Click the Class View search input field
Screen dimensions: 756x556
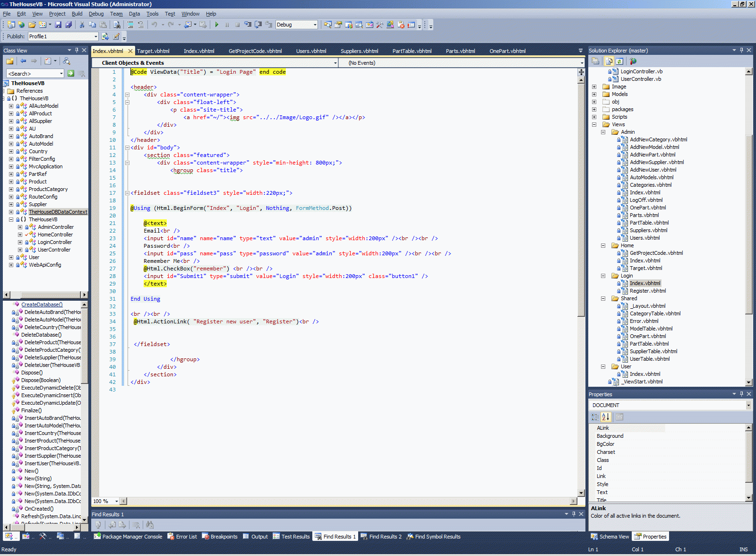[x=33, y=73]
